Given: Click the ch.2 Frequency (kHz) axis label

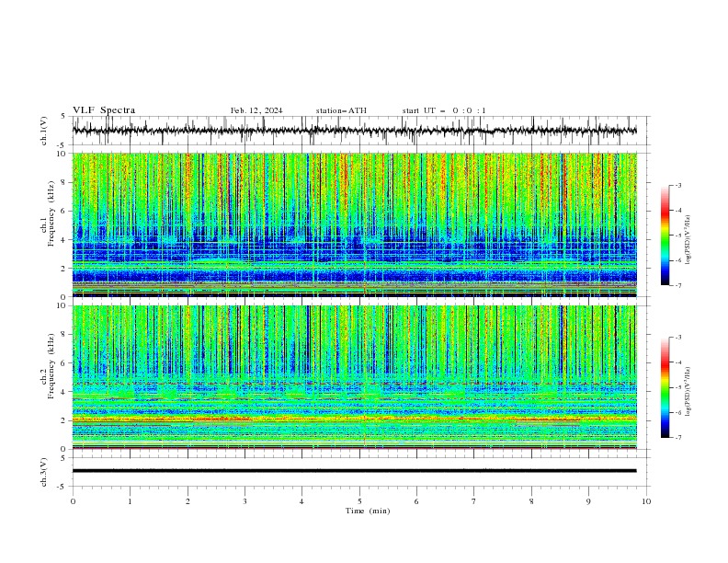Looking at the screenshot, I should [48, 366].
